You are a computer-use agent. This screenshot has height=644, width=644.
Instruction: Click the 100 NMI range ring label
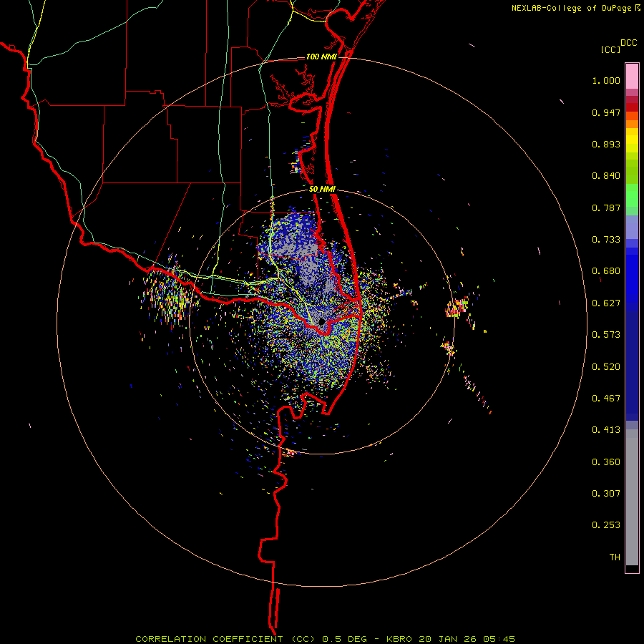coord(321,57)
